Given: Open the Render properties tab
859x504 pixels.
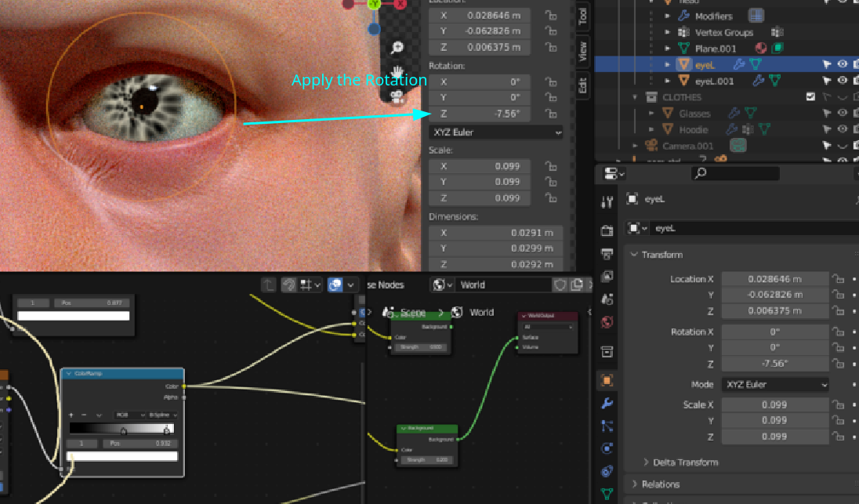Looking at the screenshot, I should coord(607,230).
